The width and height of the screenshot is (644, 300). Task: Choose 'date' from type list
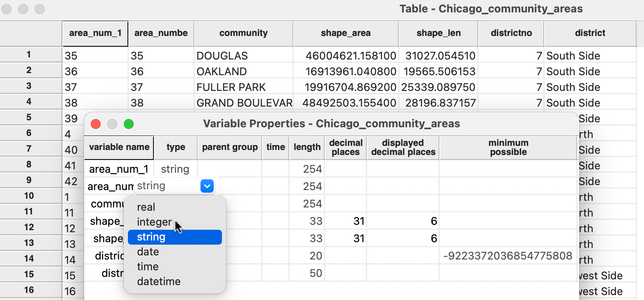(175, 252)
